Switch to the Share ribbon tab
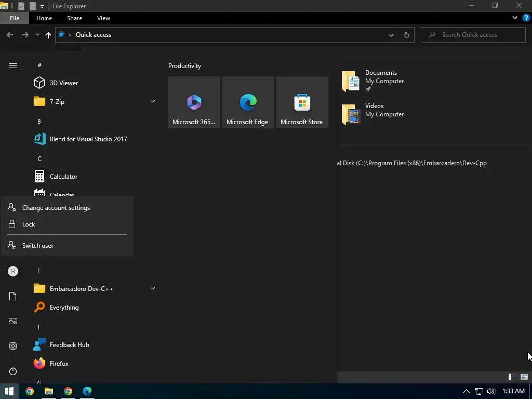 (x=74, y=18)
